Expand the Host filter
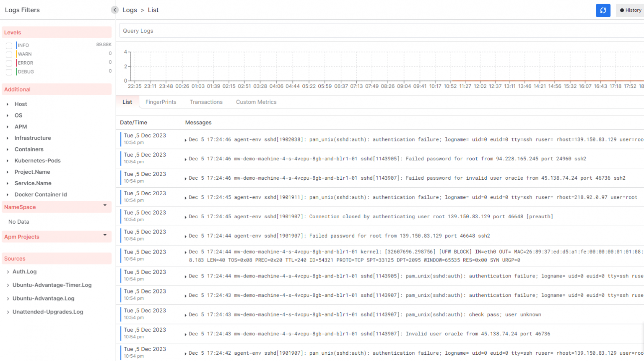644x361 pixels. pos(8,104)
